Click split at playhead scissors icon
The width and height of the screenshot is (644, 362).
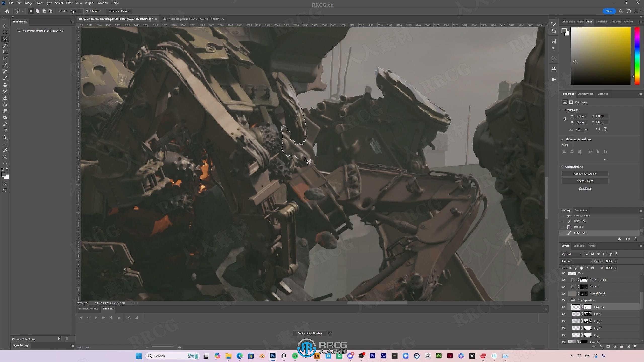[129, 318]
